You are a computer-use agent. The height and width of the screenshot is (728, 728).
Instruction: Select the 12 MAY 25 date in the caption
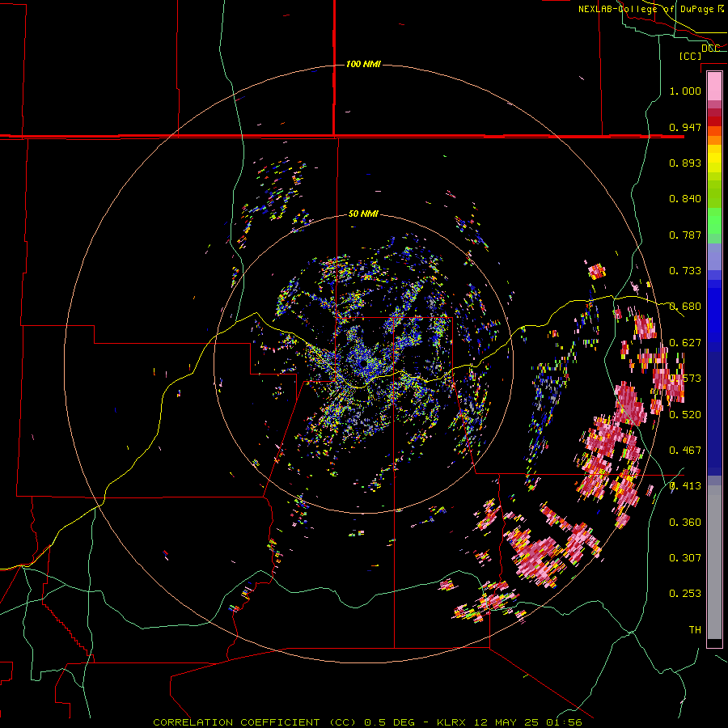tap(506, 722)
